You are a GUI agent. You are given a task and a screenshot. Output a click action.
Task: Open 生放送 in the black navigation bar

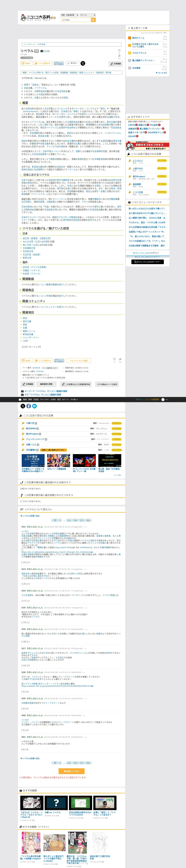pyautogui.click(x=36, y=400)
